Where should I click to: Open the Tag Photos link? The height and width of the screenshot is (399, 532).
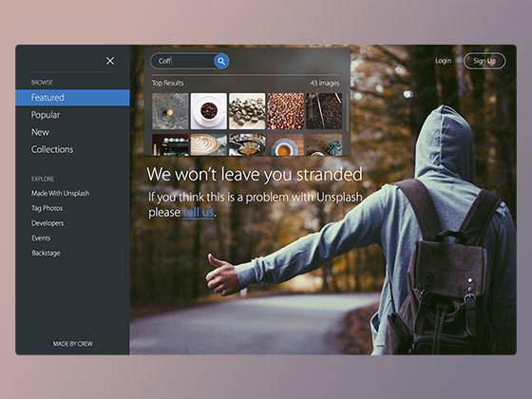click(47, 208)
